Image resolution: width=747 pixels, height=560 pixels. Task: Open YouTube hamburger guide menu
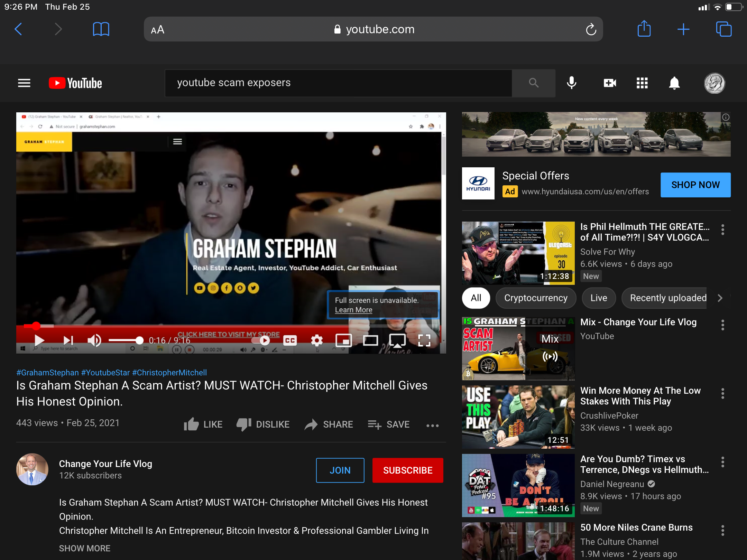point(24,83)
